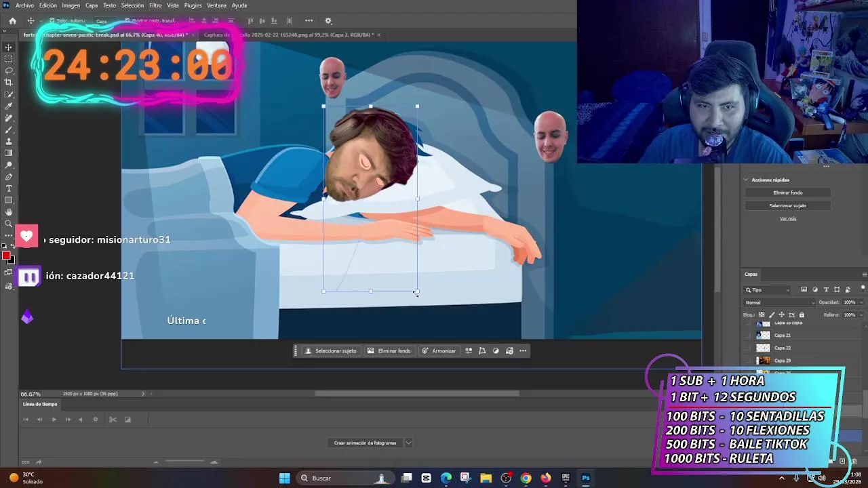Click Photoshop icon in Windows taskbar
This screenshot has width=868, height=488.
(586, 478)
